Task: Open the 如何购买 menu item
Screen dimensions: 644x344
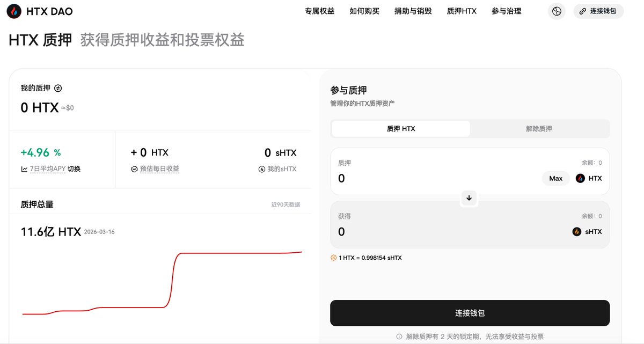Action: [364, 11]
